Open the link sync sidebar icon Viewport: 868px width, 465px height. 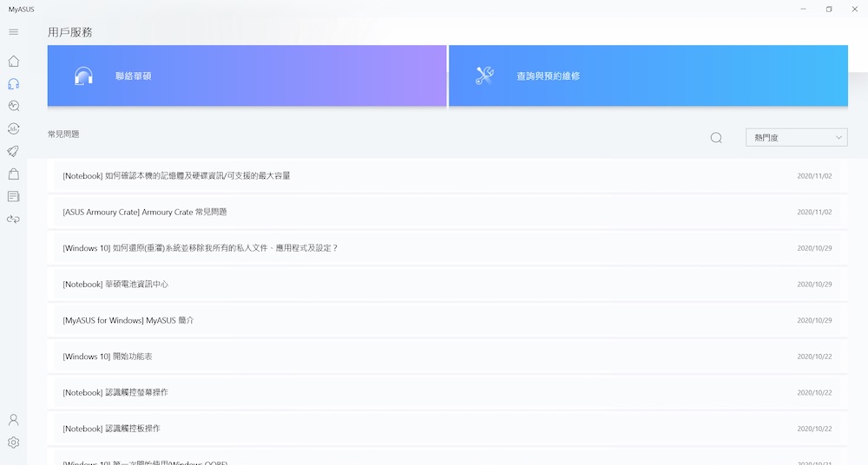click(x=13, y=219)
